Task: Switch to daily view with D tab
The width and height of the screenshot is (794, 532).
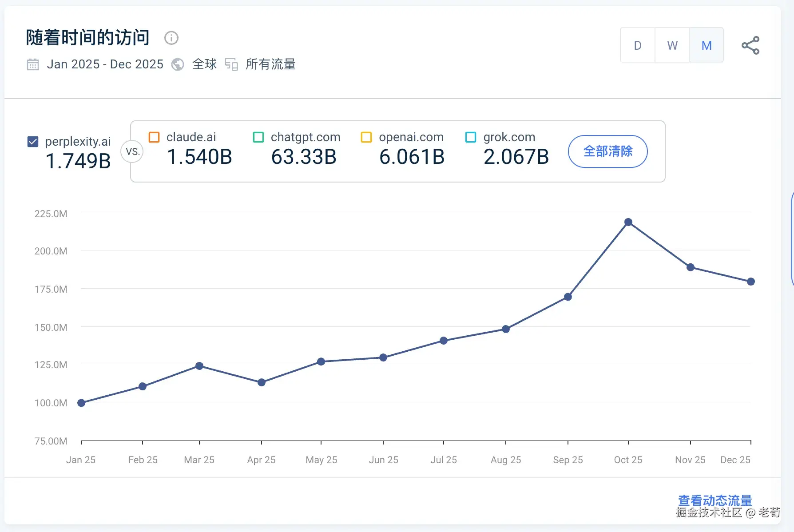Action: (638, 45)
